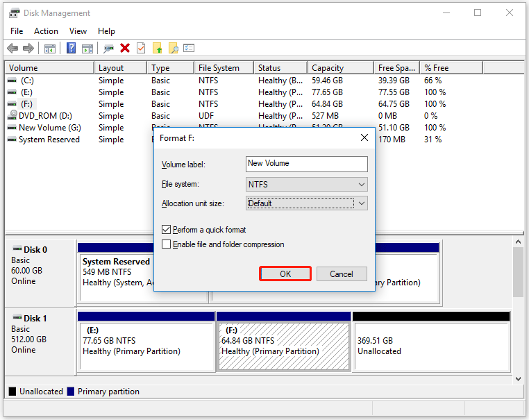Screen dimensions: 529x420
Task: Click the Status column header
Action: pyautogui.click(x=280, y=68)
